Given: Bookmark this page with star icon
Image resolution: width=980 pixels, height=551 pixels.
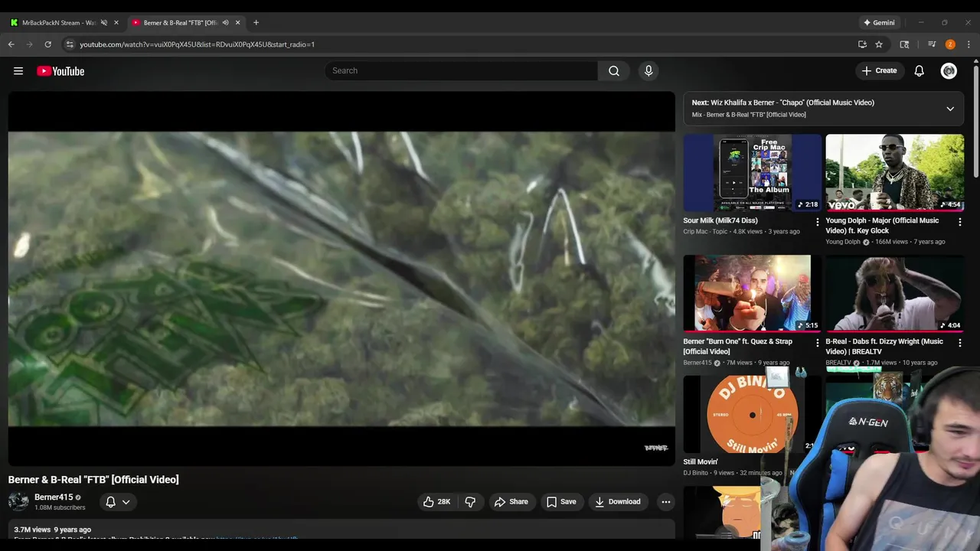Looking at the screenshot, I should (879, 44).
